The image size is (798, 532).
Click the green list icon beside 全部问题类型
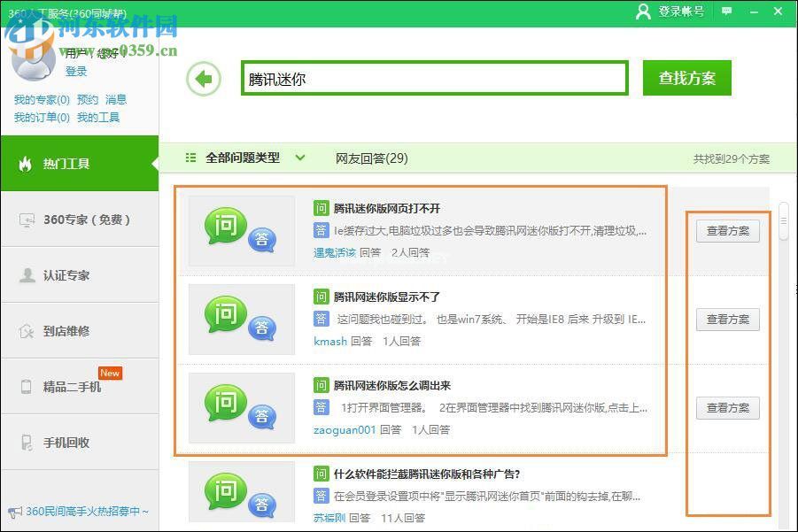pos(190,157)
